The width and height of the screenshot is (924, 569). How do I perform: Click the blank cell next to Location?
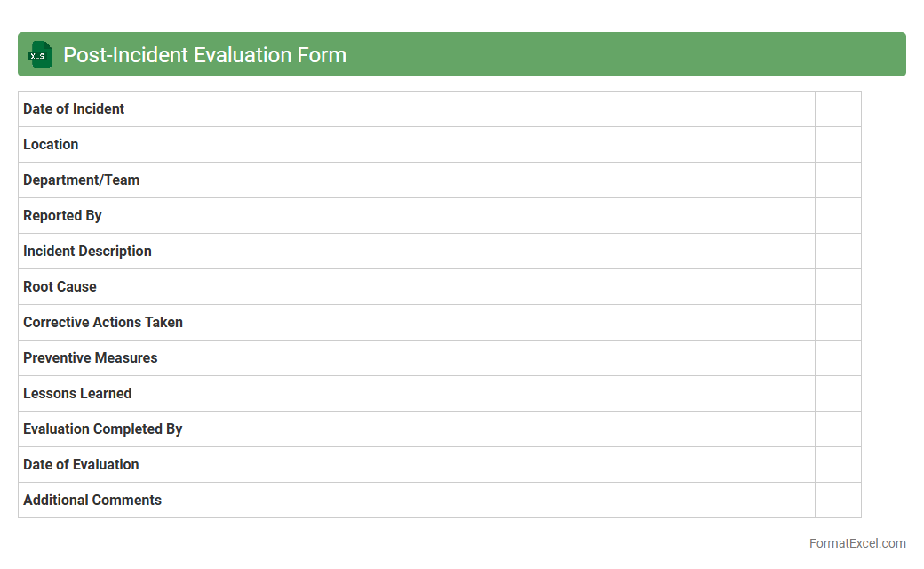tap(838, 145)
